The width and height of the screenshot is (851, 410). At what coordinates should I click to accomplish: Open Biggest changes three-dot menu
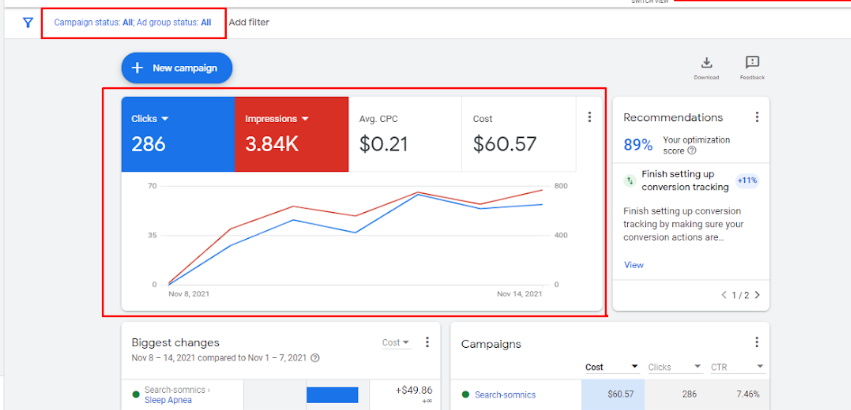(427, 342)
